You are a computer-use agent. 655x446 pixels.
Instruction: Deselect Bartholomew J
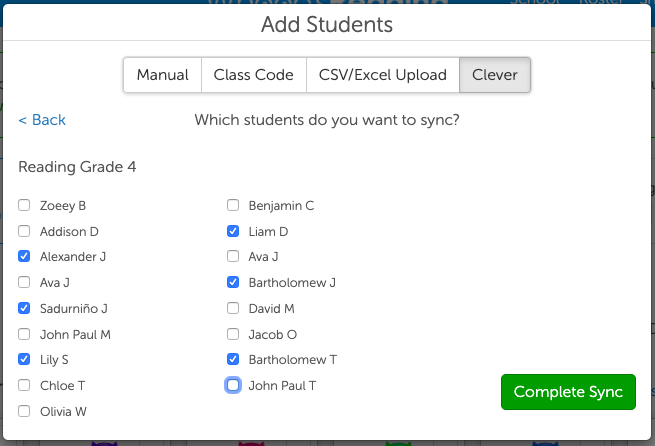pyautogui.click(x=233, y=283)
